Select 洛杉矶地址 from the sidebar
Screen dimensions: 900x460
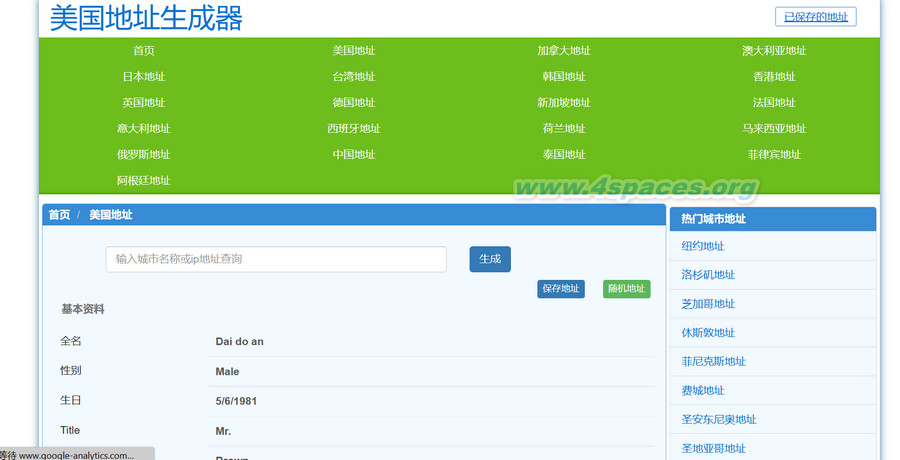coord(708,275)
